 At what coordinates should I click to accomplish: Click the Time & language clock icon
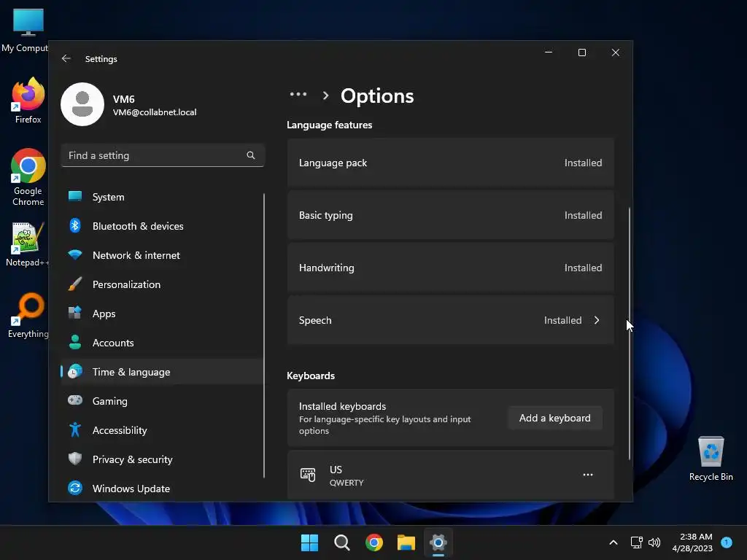tap(75, 371)
